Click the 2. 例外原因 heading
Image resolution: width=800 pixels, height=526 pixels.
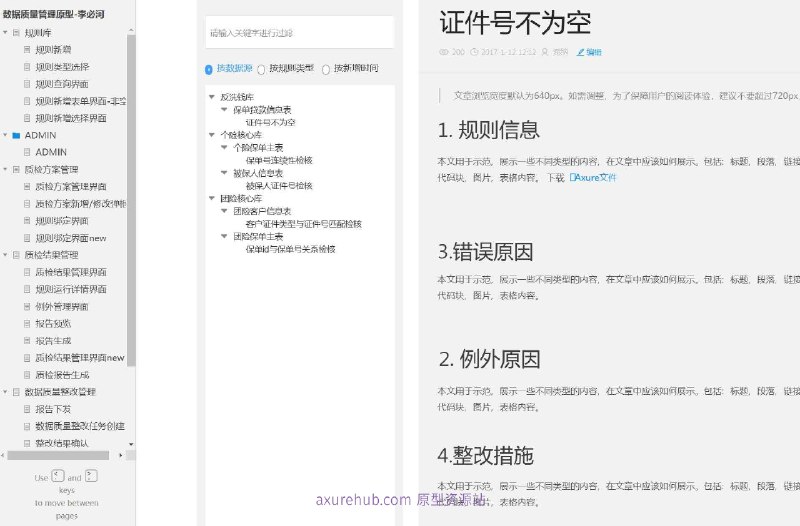490,359
